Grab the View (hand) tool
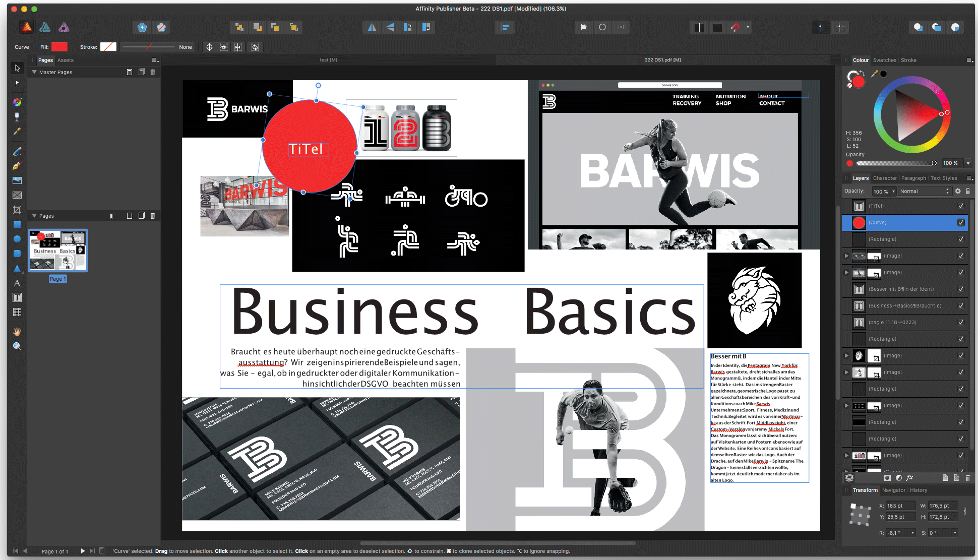978x560 pixels. tap(17, 332)
